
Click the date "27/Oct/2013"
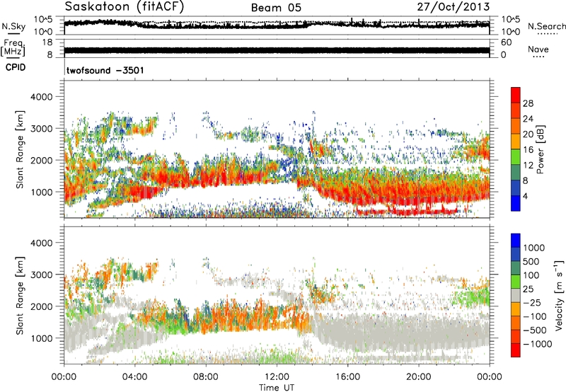click(454, 6)
